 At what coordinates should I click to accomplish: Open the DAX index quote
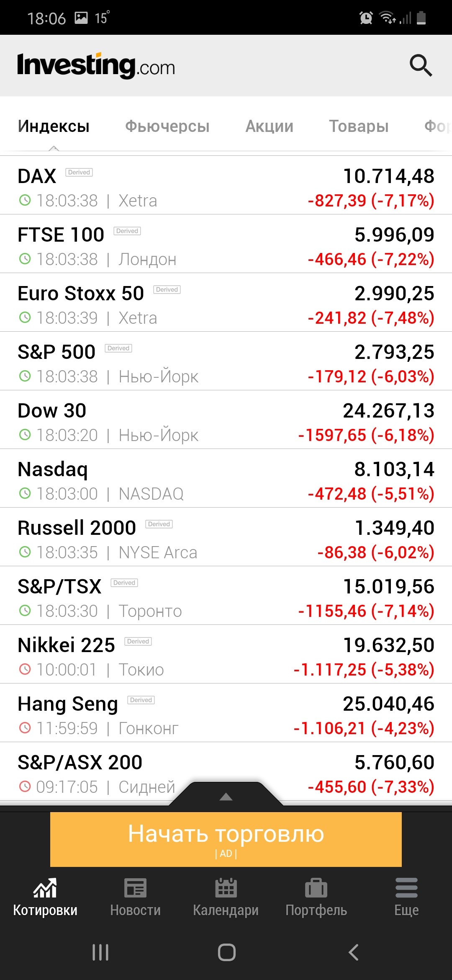[226, 185]
